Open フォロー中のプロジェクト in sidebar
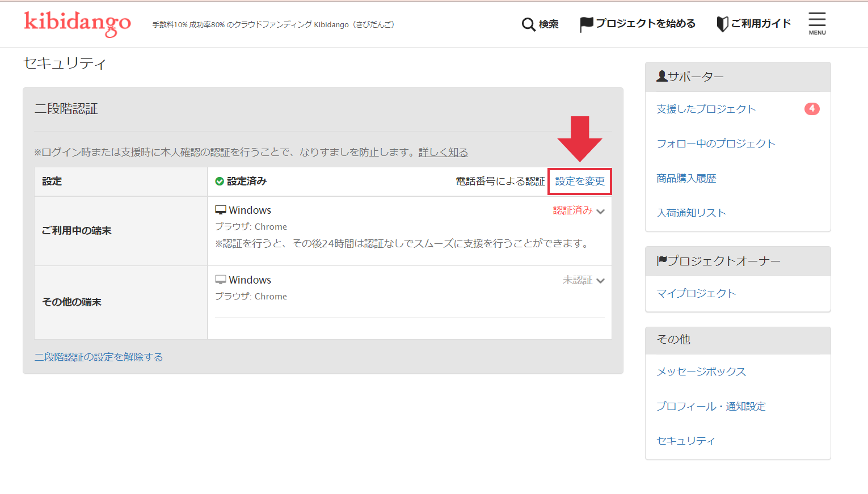 click(716, 143)
